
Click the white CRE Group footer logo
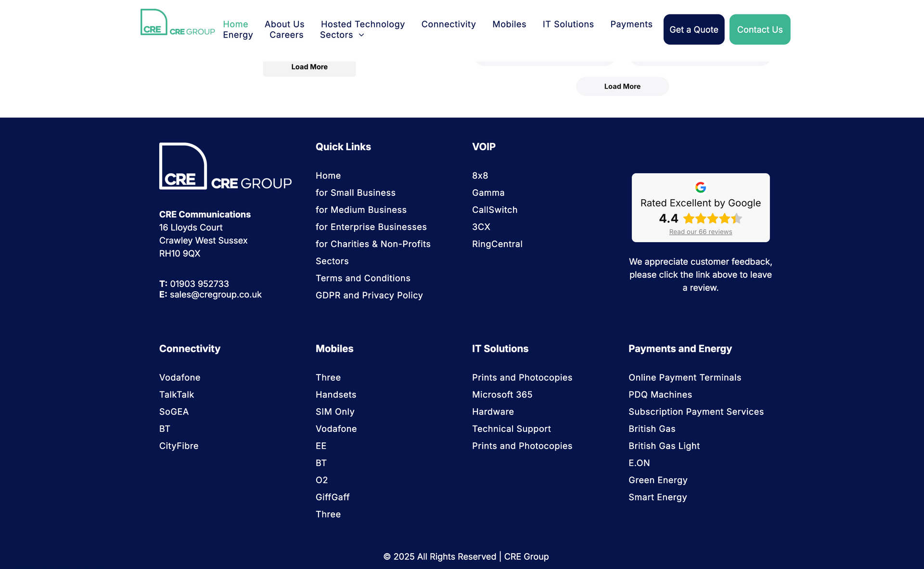(x=225, y=167)
